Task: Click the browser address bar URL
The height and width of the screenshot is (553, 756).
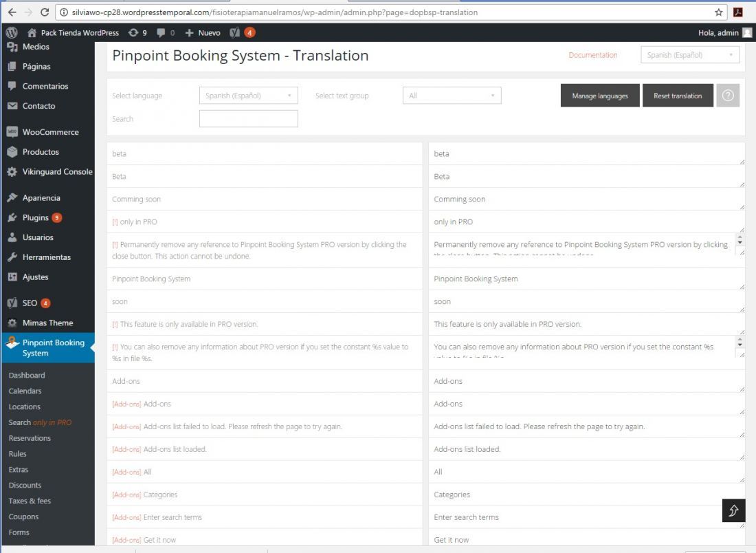Action: point(275,12)
